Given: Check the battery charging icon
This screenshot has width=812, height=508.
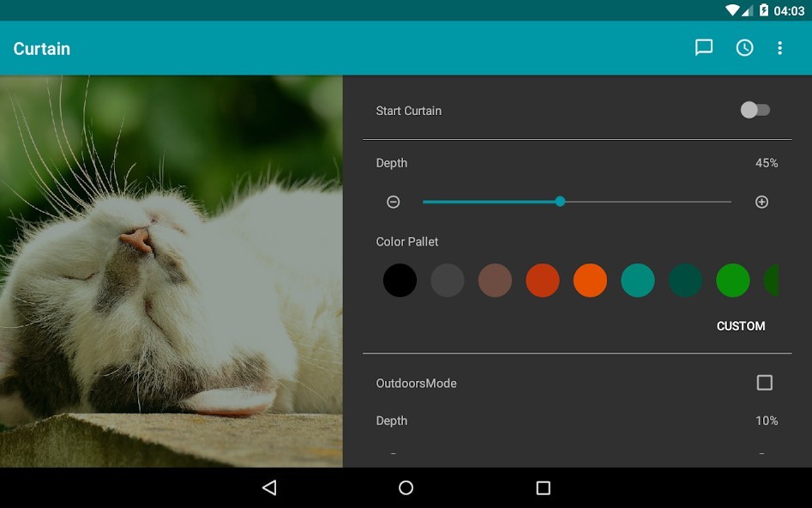Looking at the screenshot, I should click(764, 9).
